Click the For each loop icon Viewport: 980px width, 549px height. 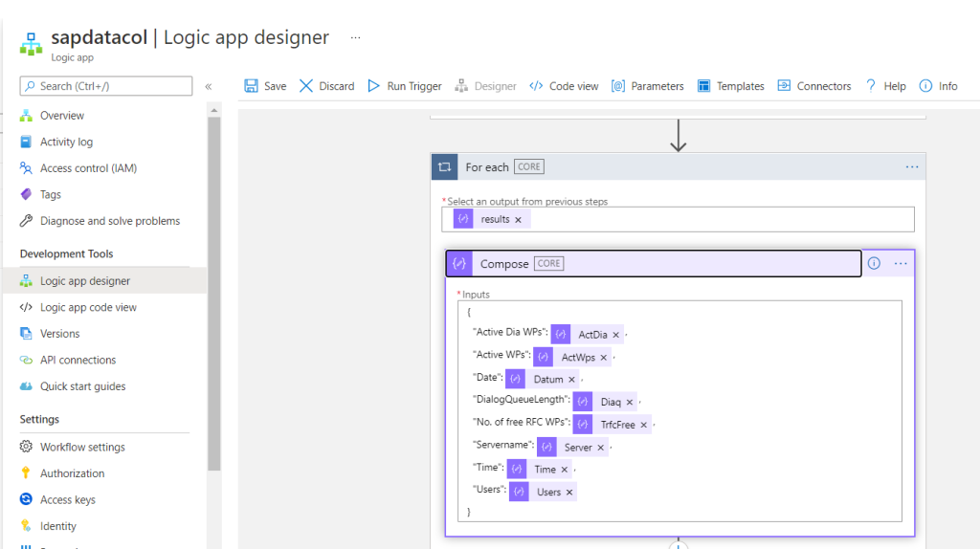[x=444, y=166]
